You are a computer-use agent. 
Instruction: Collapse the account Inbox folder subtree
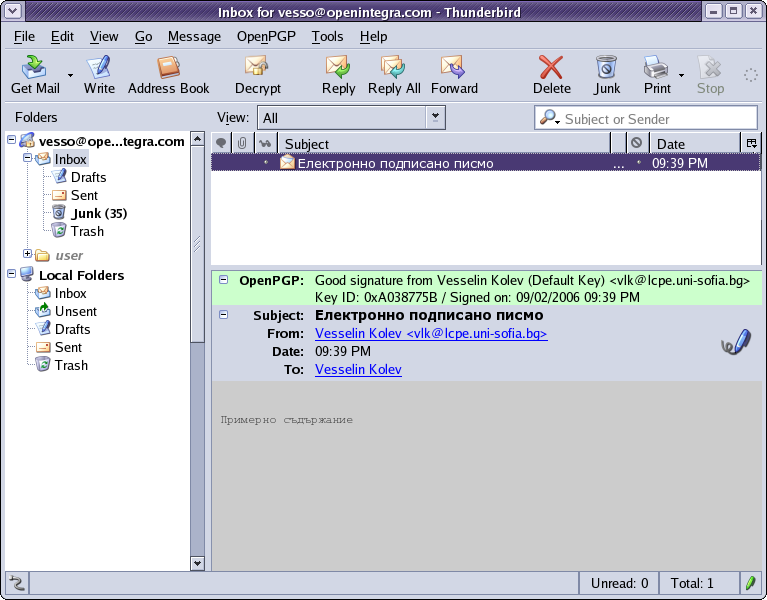pos(27,157)
